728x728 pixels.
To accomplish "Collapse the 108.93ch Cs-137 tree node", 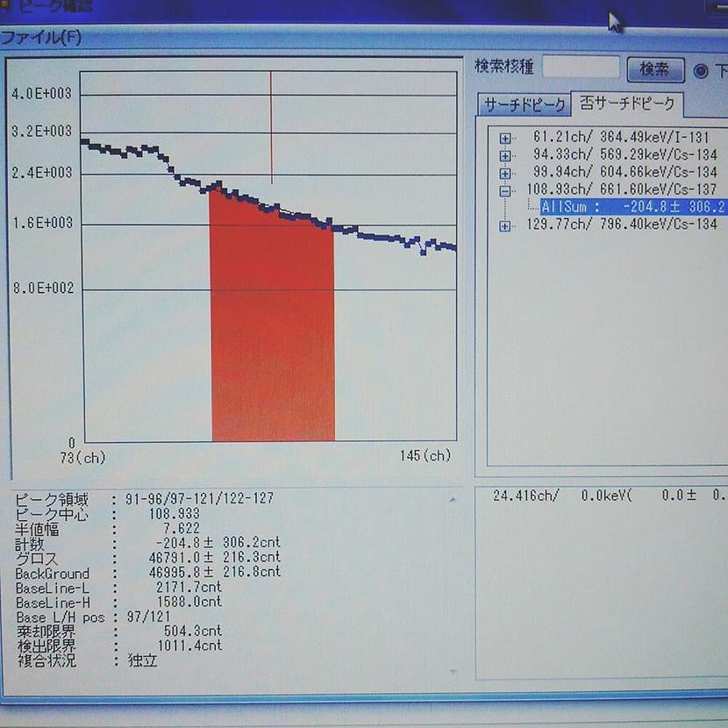I will pos(505,190).
